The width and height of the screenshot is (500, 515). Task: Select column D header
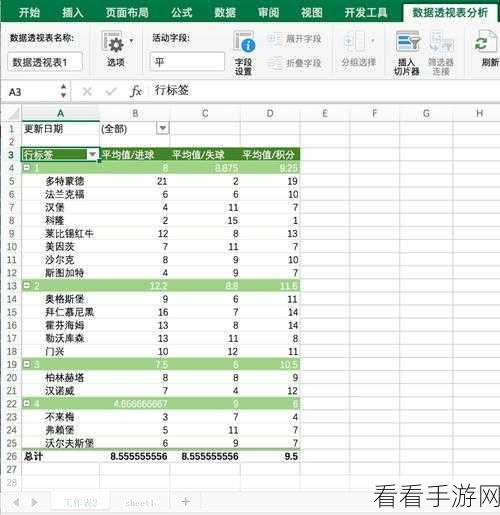pyautogui.click(x=270, y=114)
